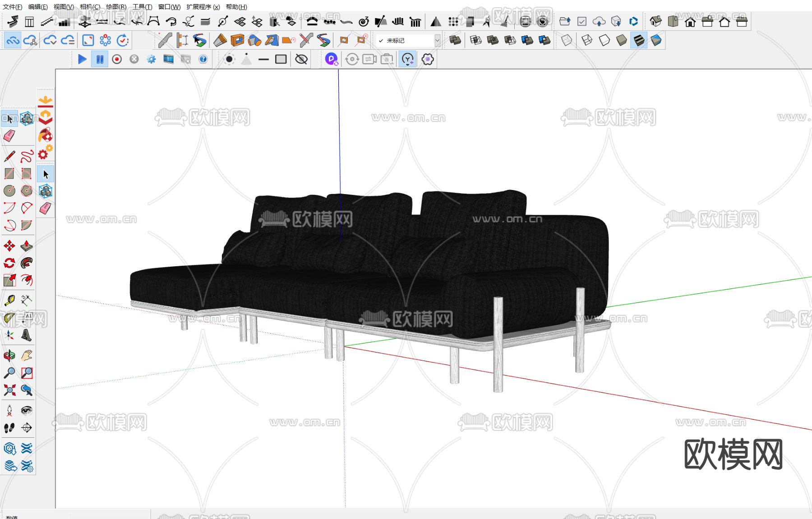Viewport: 812px width, 519px height.
Task: Pick the Pencil line tool
Action: [9, 157]
